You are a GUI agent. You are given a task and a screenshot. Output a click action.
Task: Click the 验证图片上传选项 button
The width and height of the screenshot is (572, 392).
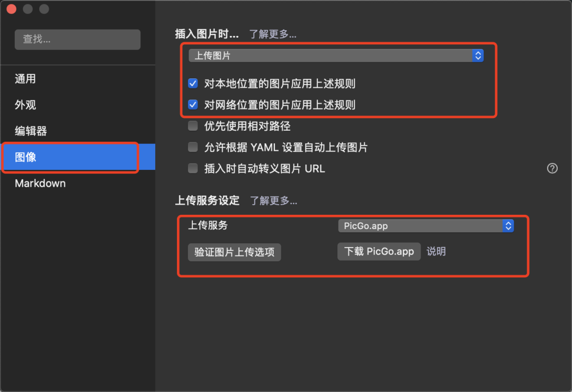(235, 252)
